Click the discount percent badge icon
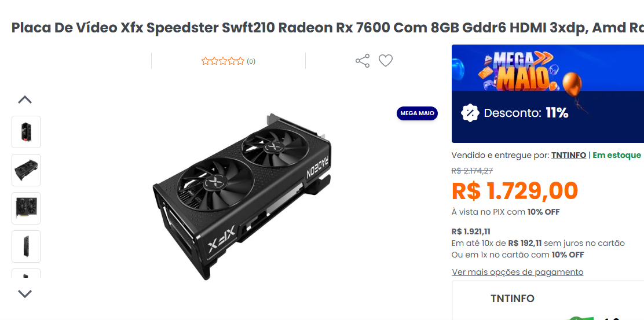This screenshot has height=320, width=644. (470, 113)
